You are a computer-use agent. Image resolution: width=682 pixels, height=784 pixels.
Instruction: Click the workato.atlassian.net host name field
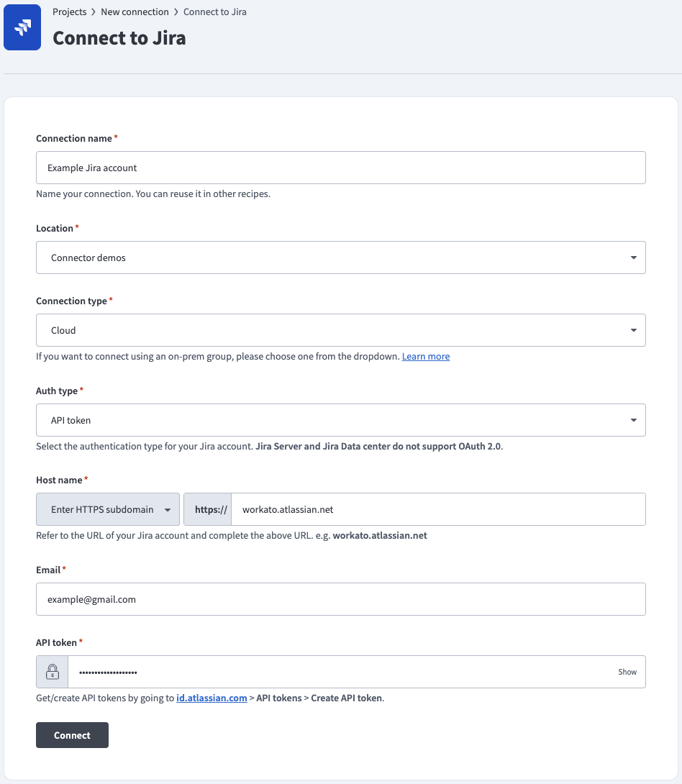[x=439, y=509]
